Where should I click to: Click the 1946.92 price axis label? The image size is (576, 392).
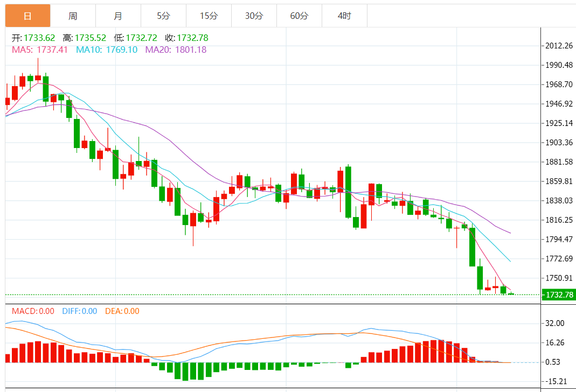(x=559, y=104)
